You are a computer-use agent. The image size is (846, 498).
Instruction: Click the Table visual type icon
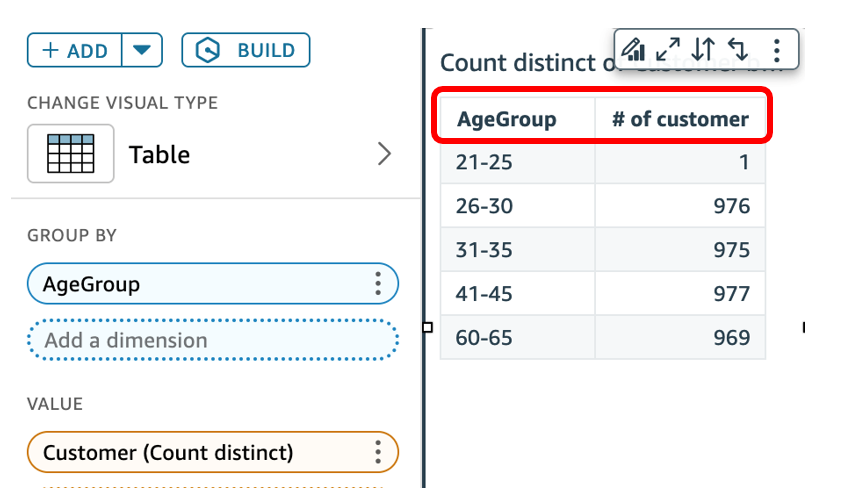[x=70, y=154]
